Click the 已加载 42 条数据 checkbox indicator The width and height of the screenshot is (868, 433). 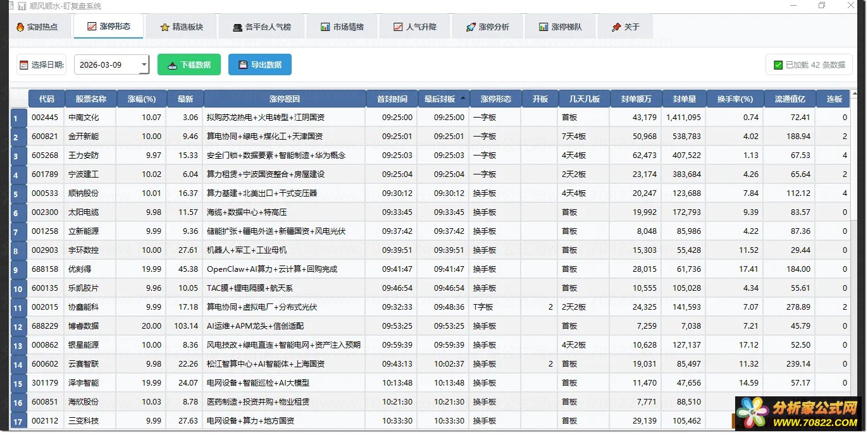778,64
